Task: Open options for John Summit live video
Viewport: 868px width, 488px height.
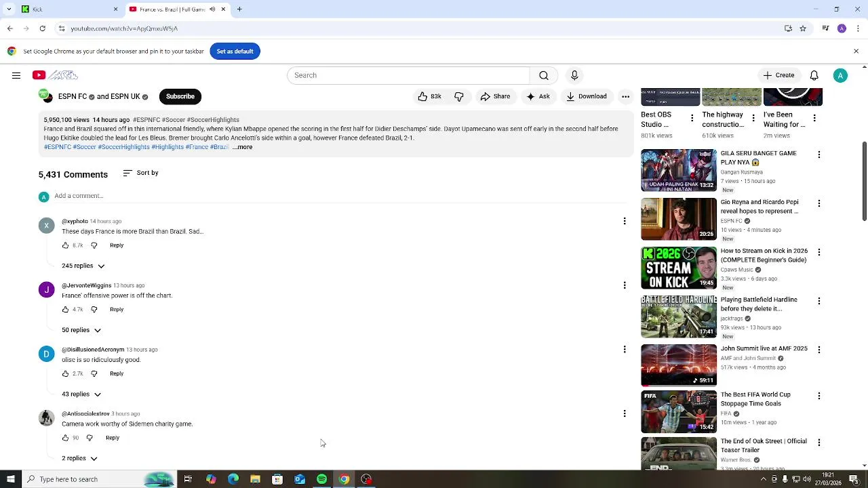Action: click(819, 350)
